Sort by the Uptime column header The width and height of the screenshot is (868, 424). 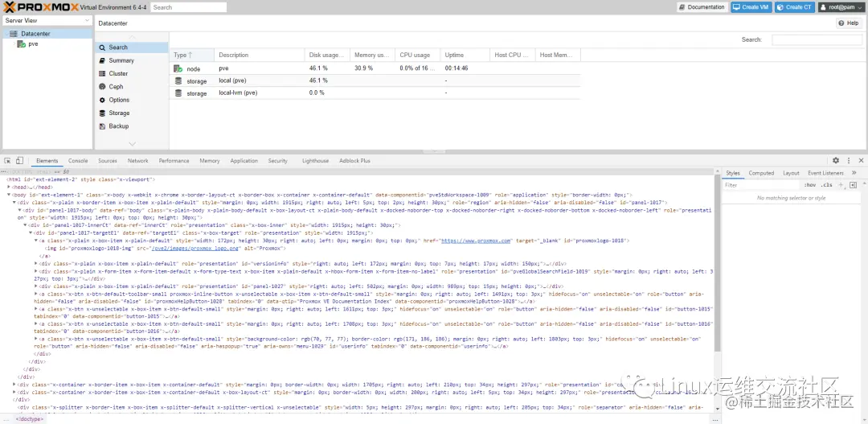[465, 55]
